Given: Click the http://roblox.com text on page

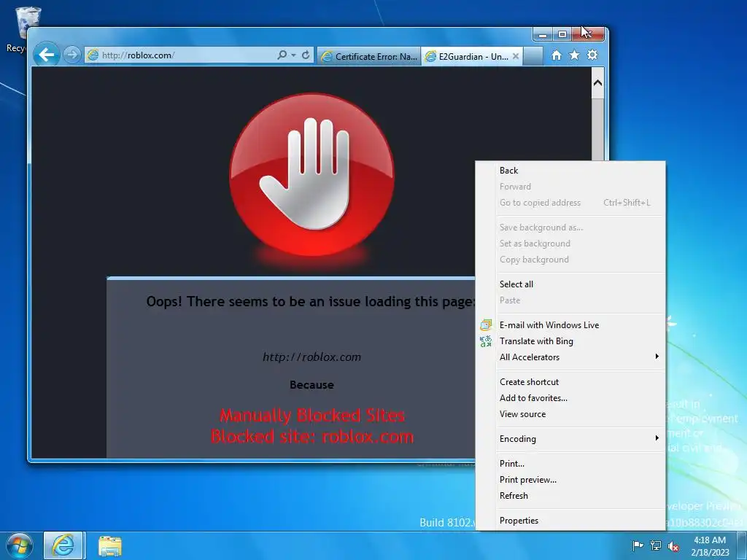Looking at the screenshot, I should coord(311,357).
